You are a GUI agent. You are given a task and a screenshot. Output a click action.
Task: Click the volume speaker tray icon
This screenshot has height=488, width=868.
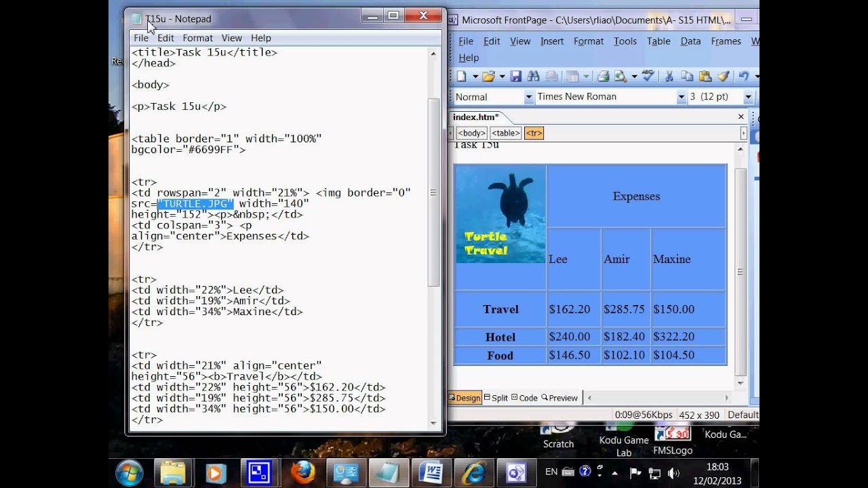[673, 472]
